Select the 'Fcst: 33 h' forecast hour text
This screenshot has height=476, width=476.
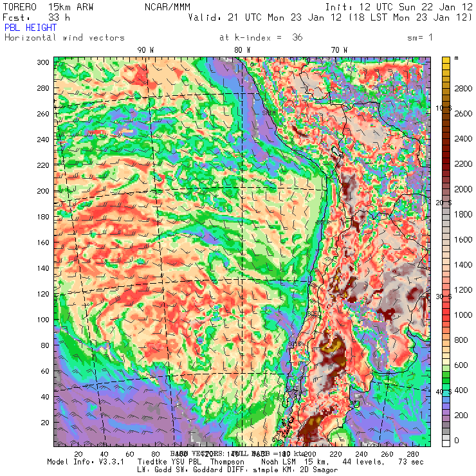click(x=37, y=17)
